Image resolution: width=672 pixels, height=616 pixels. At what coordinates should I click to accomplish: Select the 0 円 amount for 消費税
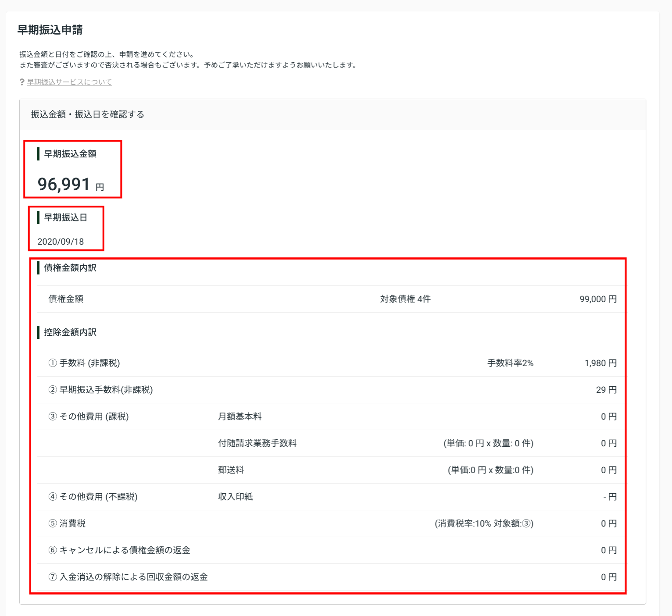coord(609,523)
